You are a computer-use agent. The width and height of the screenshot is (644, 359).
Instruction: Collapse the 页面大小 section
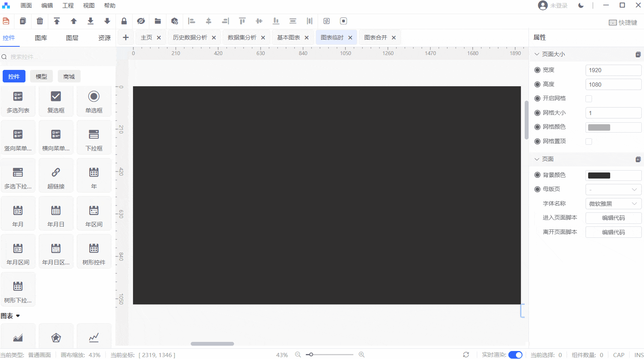537,54
